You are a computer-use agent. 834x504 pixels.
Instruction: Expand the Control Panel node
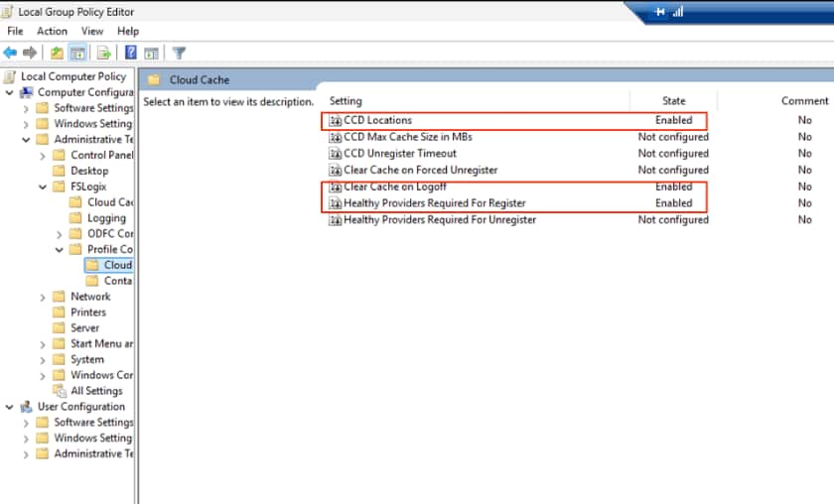43,156
